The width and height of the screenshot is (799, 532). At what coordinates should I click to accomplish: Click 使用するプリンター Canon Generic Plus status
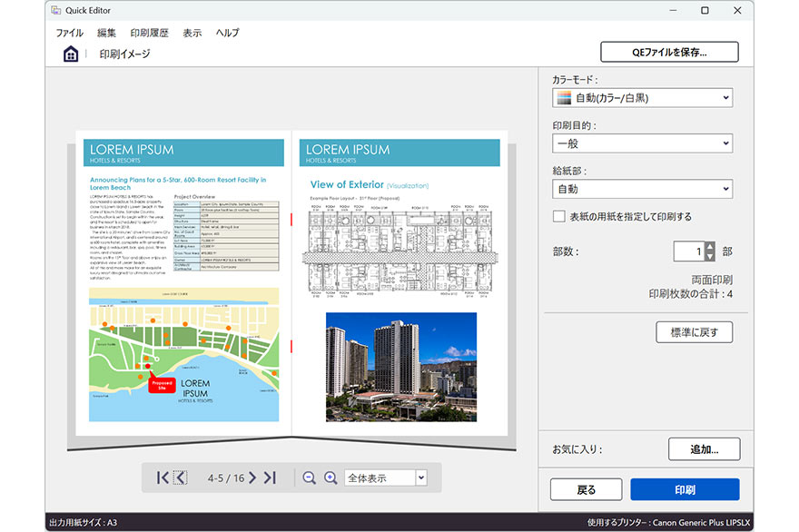[x=668, y=522]
